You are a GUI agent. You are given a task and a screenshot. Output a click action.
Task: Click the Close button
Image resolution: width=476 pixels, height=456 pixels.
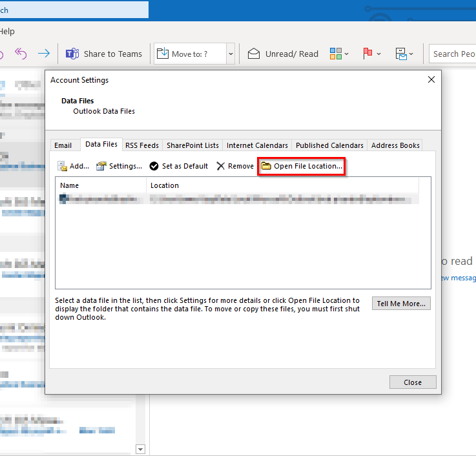[413, 382]
